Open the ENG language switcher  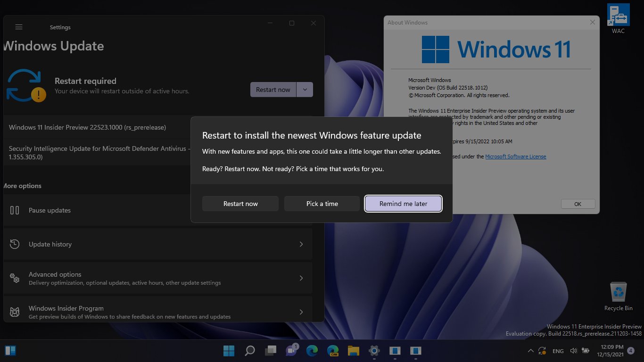(x=558, y=351)
